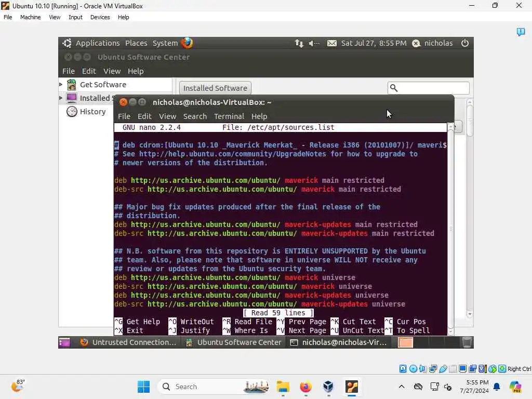Open VirtualBox Manager from Windows taskbar
The image size is (532, 399).
tap(328, 387)
